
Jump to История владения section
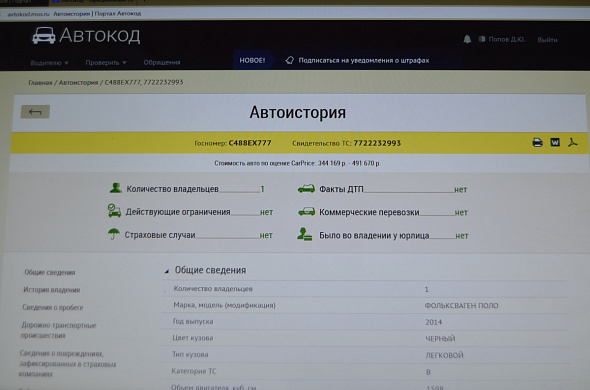click(x=52, y=290)
